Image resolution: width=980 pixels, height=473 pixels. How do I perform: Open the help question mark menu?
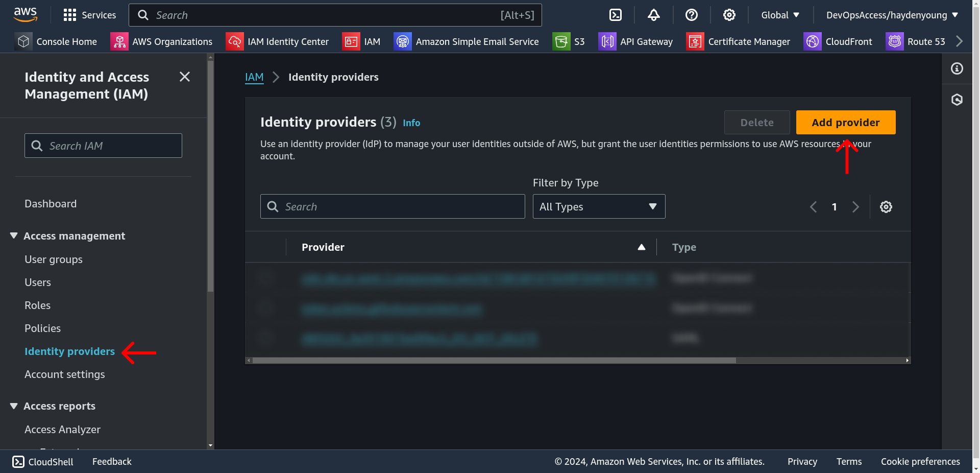(x=691, y=15)
